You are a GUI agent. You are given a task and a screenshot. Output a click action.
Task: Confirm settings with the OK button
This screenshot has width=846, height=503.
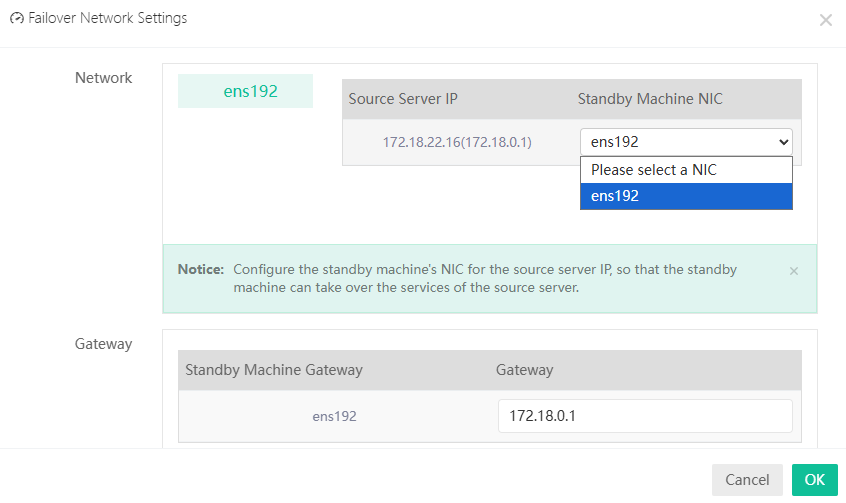tap(814, 480)
